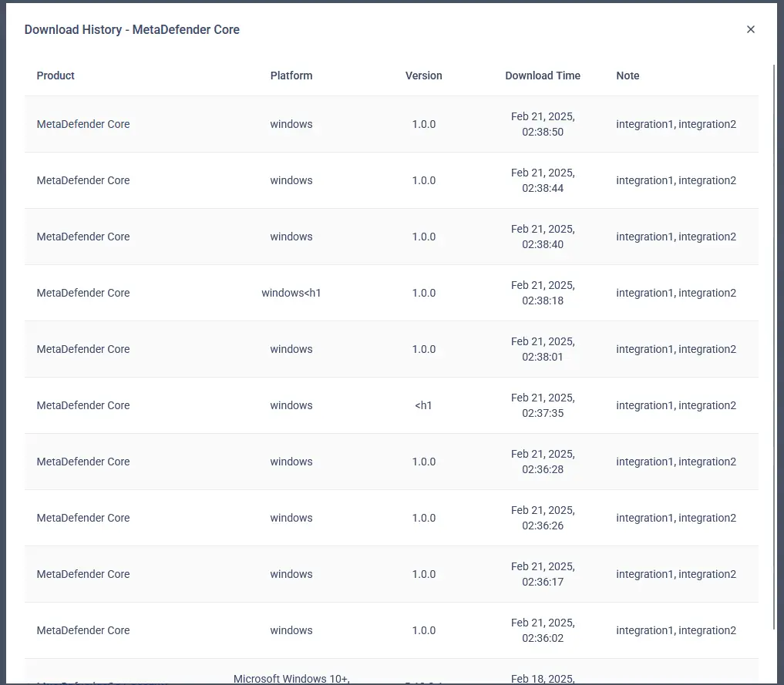
Task: Click the Download Time column header
Action: point(543,76)
